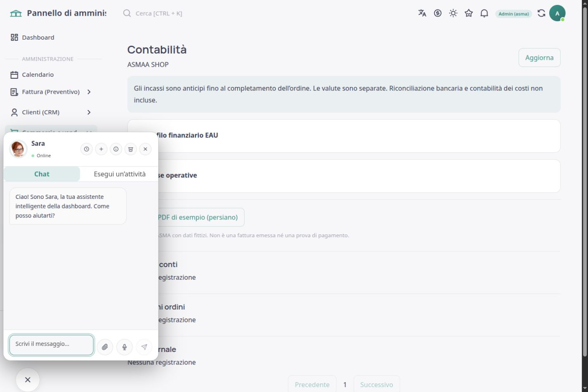This screenshot has height=392, width=588.
Task: Open the currency selector dollar icon
Action: tap(438, 13)
